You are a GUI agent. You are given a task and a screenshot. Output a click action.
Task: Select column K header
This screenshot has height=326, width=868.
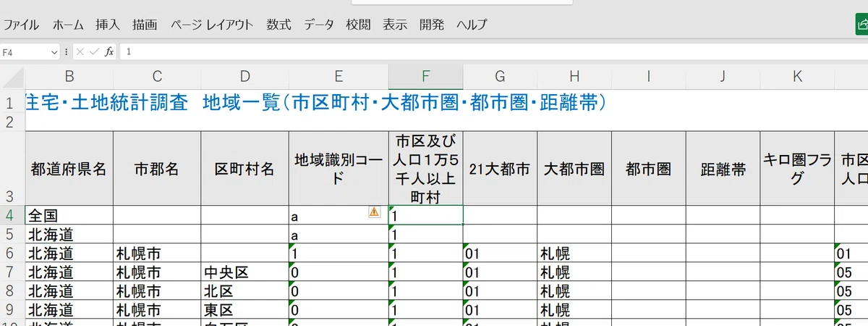tap(797, 76)
